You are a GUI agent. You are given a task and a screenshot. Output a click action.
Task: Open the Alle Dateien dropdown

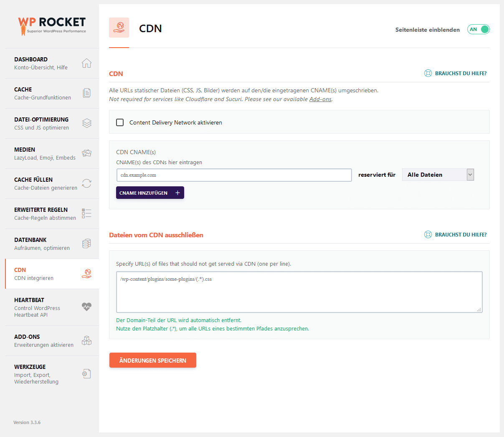pyautogui.click(x=438, y=175)
